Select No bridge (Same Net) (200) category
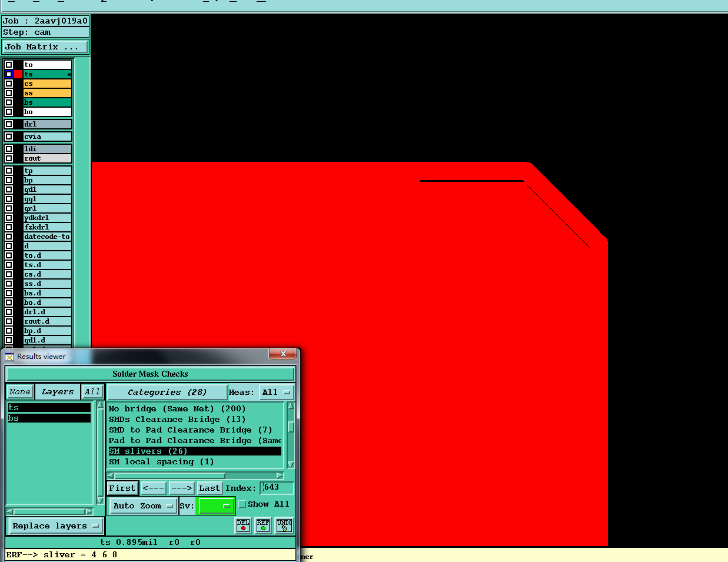 coord(195,409)
